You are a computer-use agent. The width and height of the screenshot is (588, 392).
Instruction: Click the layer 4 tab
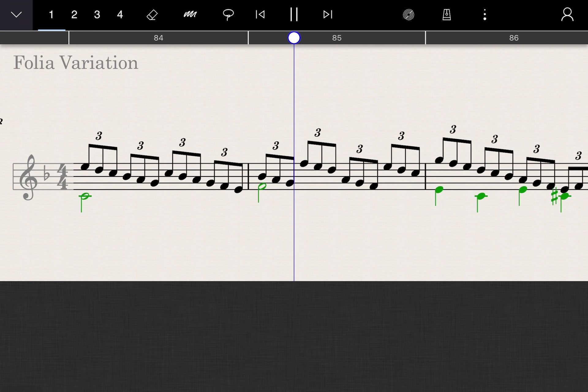(119, 14)
